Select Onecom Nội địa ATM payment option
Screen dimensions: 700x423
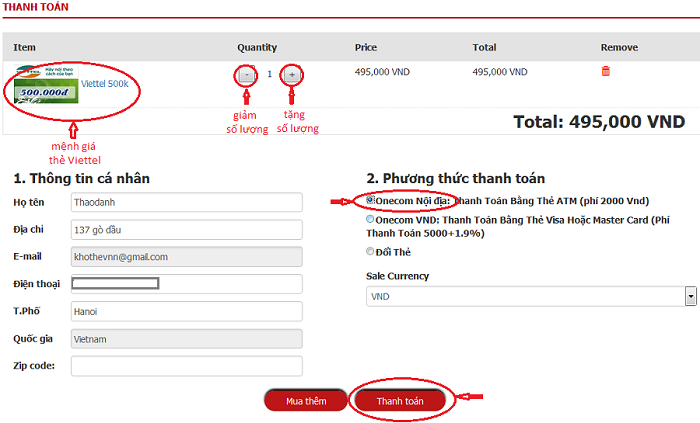(371, 200)
